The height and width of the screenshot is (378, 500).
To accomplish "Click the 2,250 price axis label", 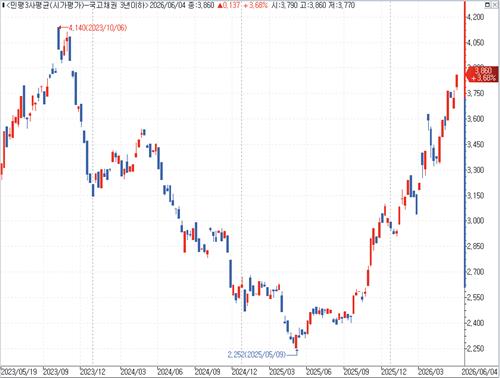I will tap(475, 348).
